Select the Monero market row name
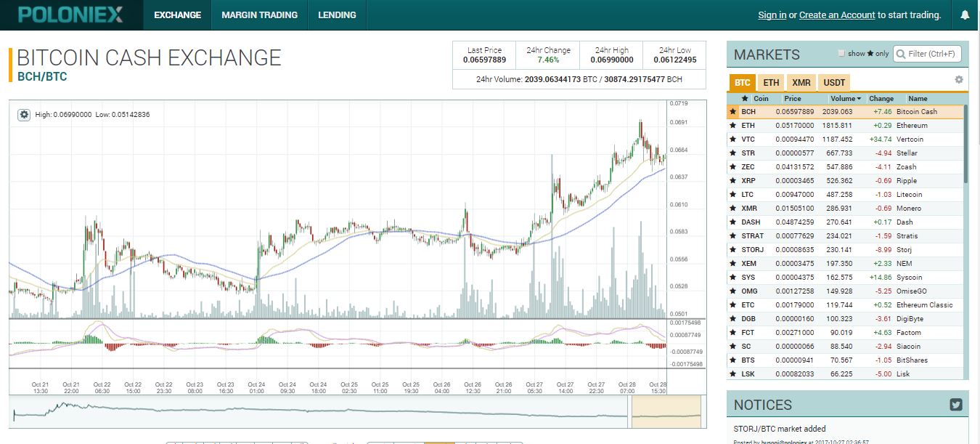The height and width of the screenshot is (444, 980). point(909,209)
